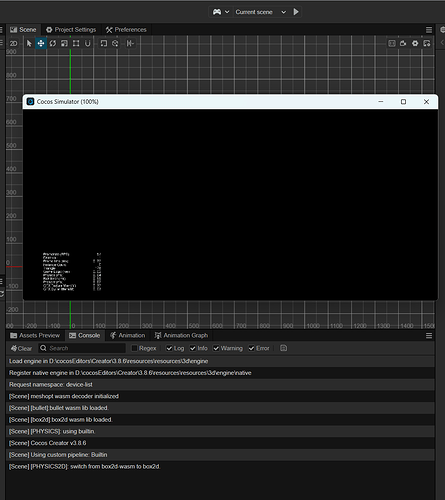
Task: Switch to the Animation Graph tab
Action: tap(181, 335)
